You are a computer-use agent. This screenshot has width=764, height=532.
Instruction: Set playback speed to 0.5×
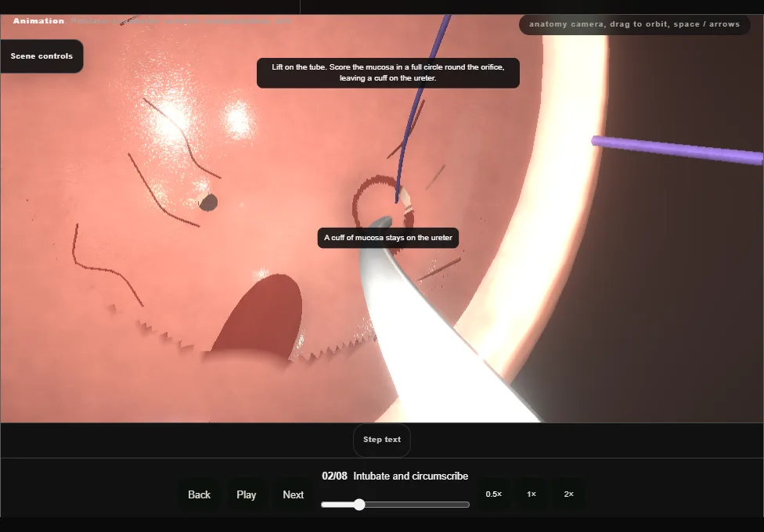pyautogui.click(x=494, y=494)
